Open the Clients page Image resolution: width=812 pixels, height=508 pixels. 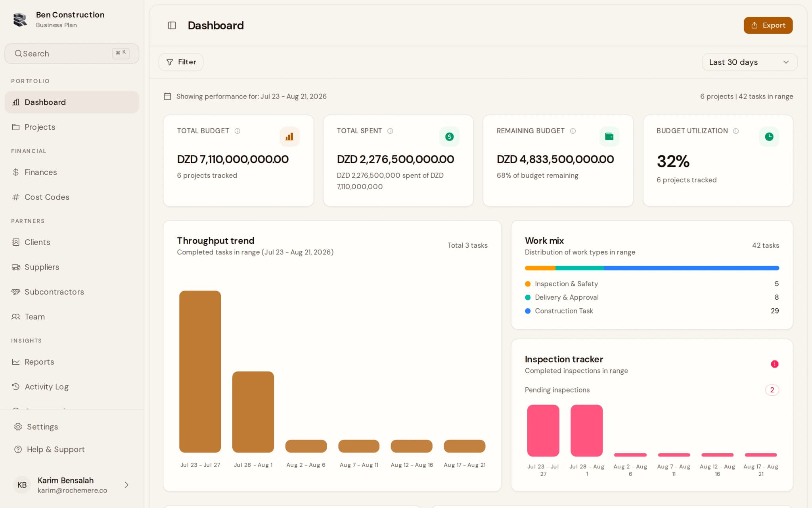click(72, 242)
